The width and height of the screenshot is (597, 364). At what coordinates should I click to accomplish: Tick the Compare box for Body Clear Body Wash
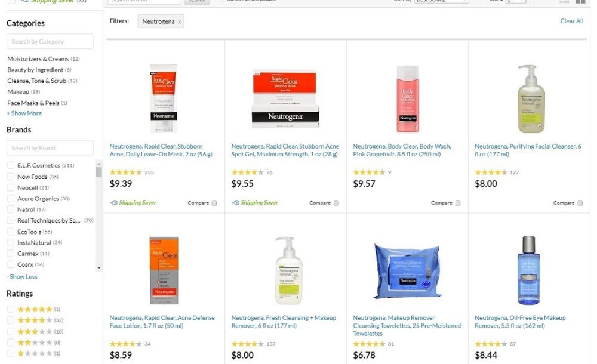click(x=458, y=203)
